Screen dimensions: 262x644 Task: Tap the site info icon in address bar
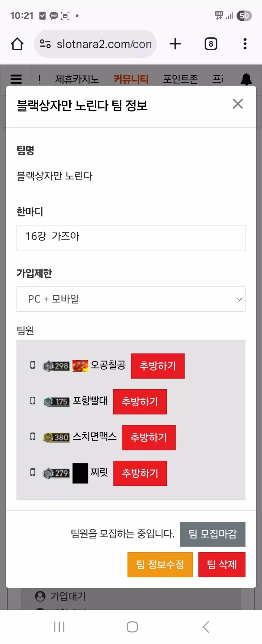[x=45, y=44]
